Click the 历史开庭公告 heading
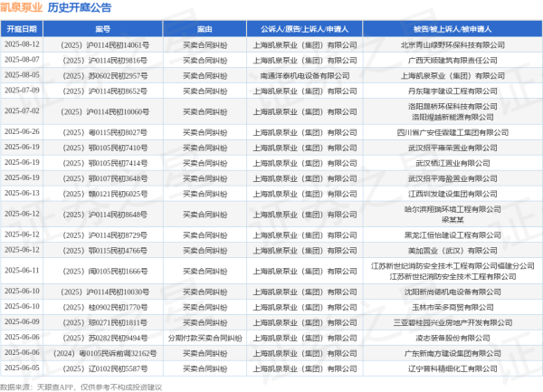543x392 pixels. 80,7
